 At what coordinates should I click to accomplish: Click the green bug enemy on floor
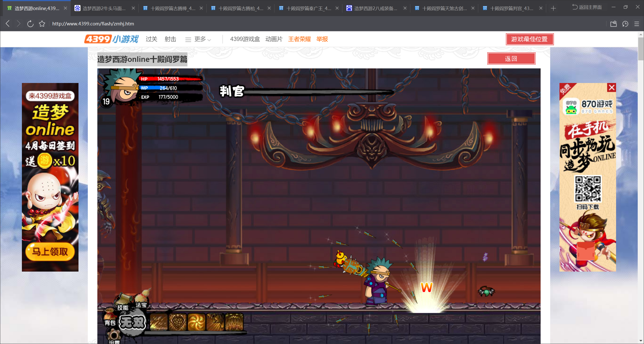(x=486, y=291)
